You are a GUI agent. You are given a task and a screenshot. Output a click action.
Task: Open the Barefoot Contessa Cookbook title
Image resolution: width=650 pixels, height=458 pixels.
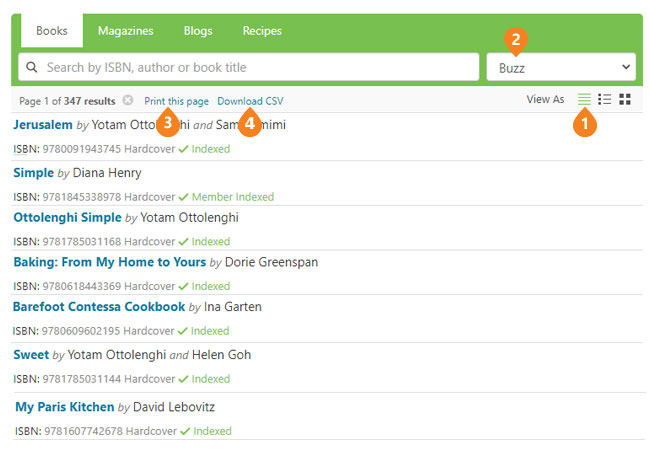(99, 307)
